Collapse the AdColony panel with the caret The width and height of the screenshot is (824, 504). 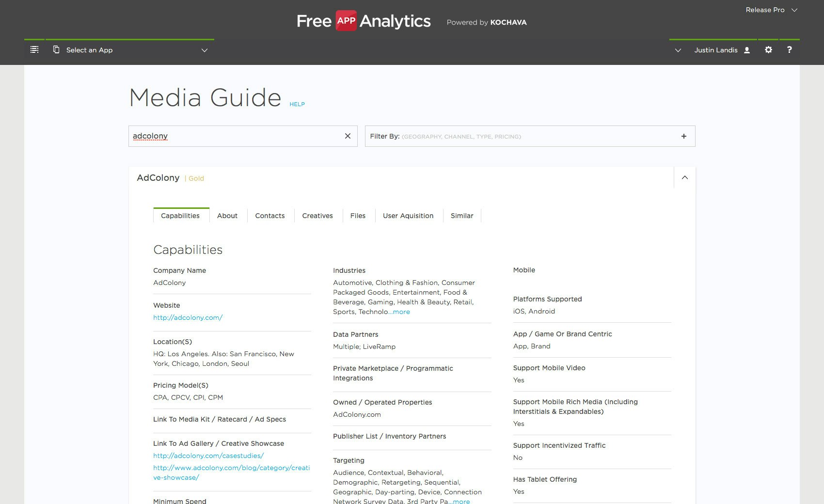tap(685, 177)
